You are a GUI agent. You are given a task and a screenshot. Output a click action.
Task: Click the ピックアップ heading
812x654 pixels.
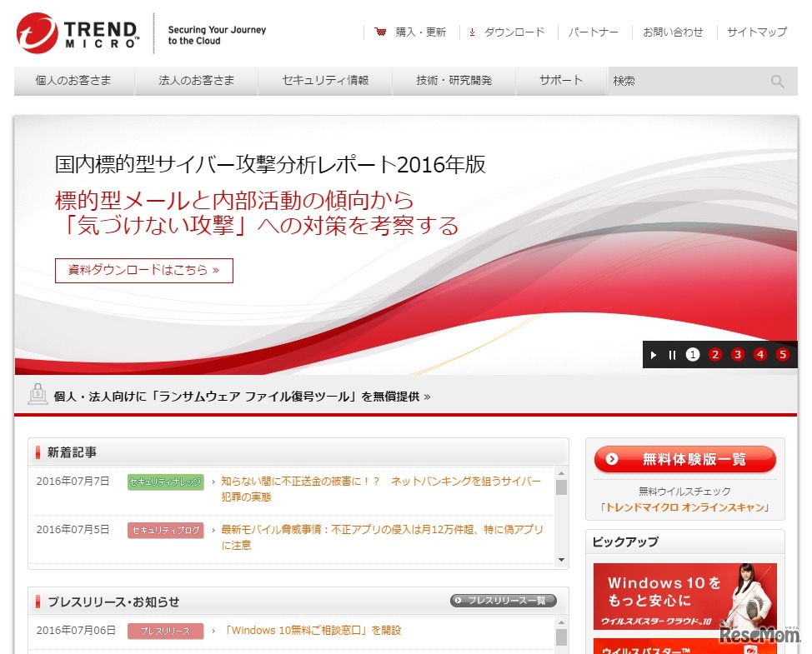click(625, 542)
